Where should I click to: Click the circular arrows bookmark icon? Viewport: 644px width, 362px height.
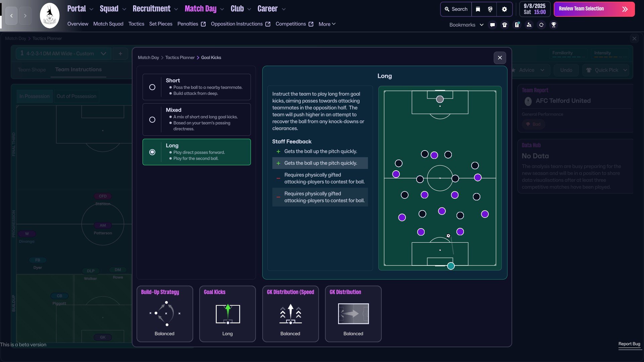click(x=541, y=25)
